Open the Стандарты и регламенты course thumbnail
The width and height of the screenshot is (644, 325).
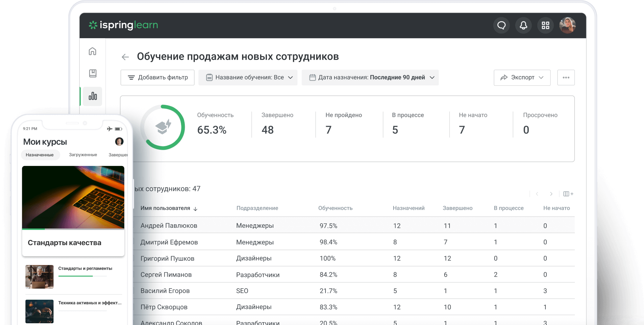tap(39, 277)
